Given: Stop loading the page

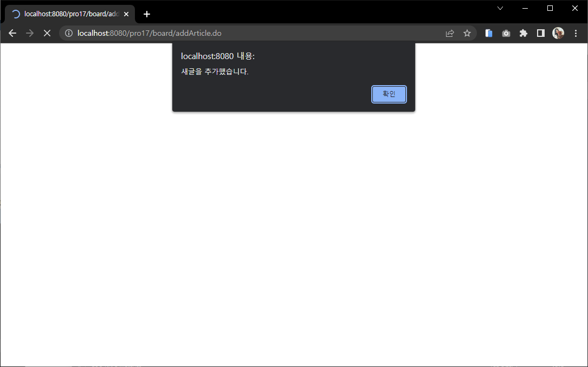Looking at the screenshot, I should click(47, 34).
